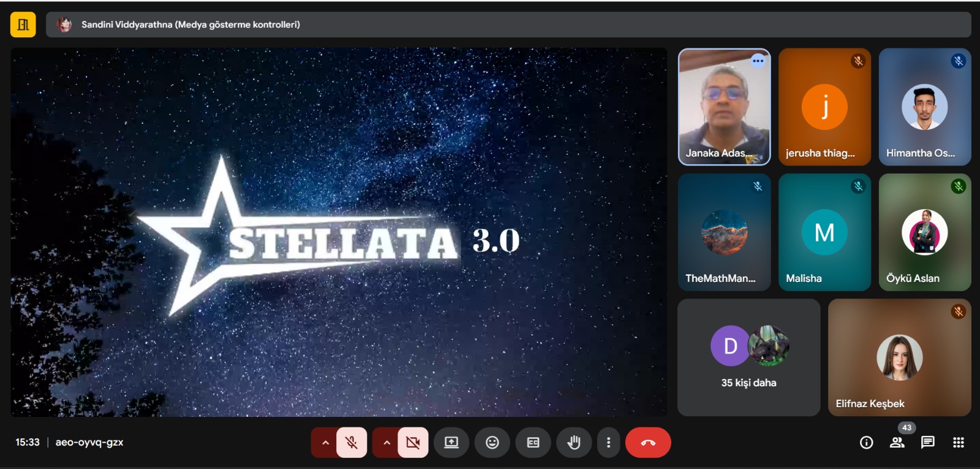Click the red leave call button
Screen dimensions: 980x469
point(647,443)
